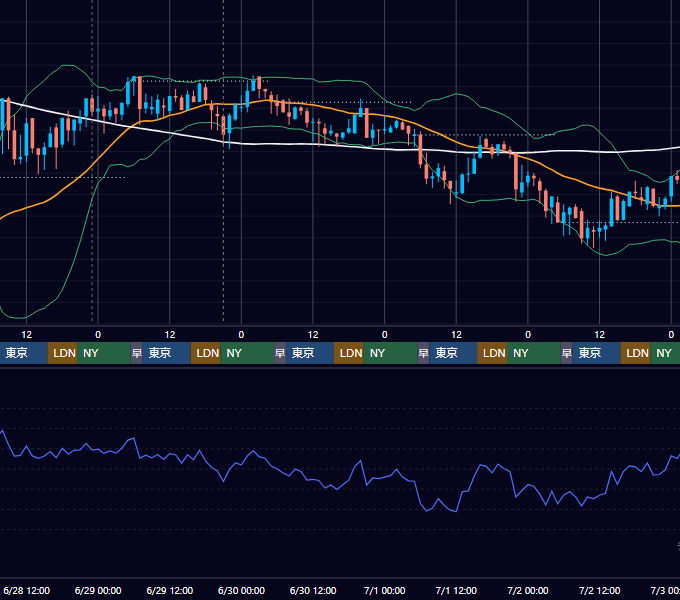Click the 6/28 12:00 date label

pos(26,590)
